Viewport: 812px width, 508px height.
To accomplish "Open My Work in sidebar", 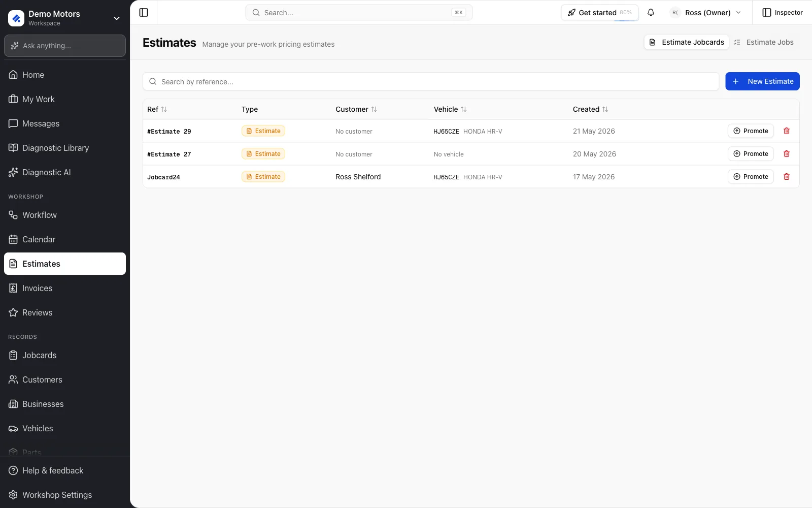I will tap(65, 99).
